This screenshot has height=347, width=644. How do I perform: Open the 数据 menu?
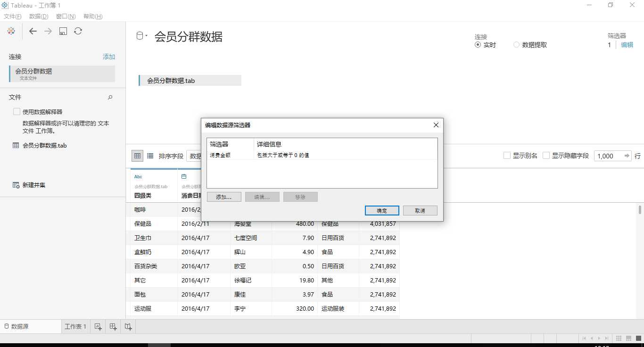39,17
